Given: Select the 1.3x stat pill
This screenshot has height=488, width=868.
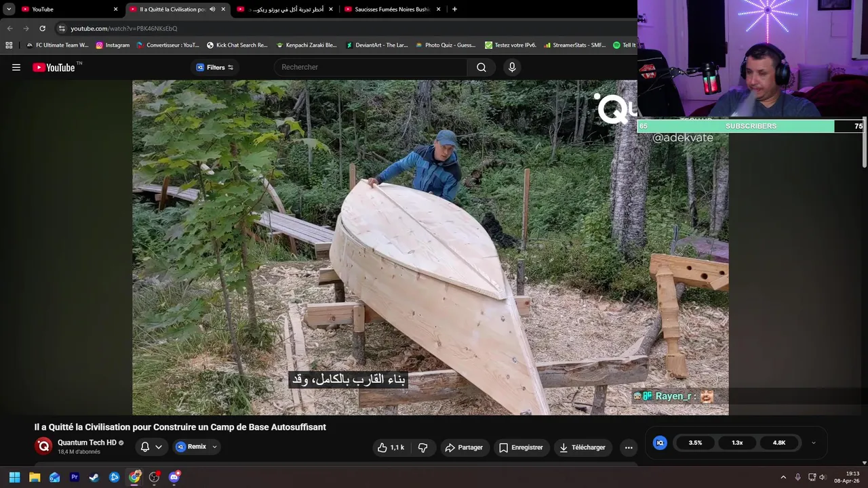Looking at the screenshot, I should click(x=737, y=443).
